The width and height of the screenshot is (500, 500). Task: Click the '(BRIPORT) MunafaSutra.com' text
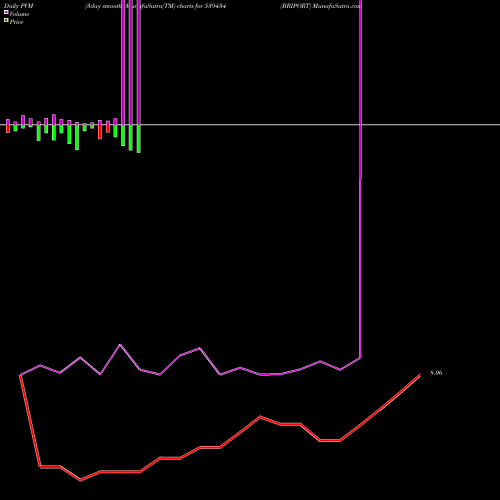tap(320, 6)
